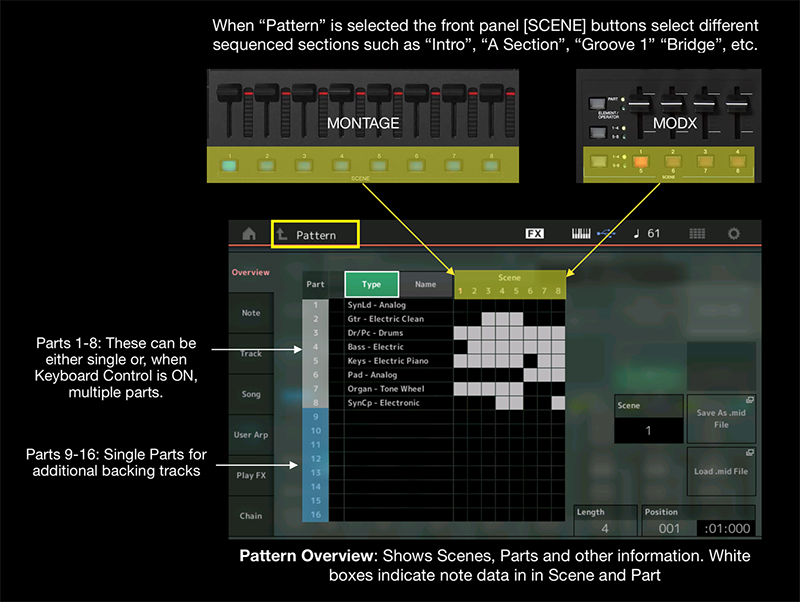Screen dimensions: 800x602
Task: Select Part 3 number cell
Action: (315, 333)
